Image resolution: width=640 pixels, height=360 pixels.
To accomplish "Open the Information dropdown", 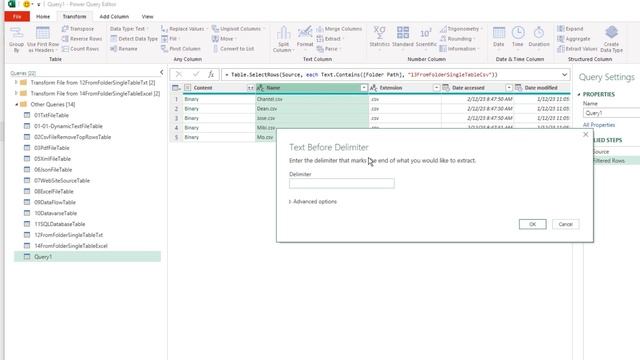I will point(459,49).
